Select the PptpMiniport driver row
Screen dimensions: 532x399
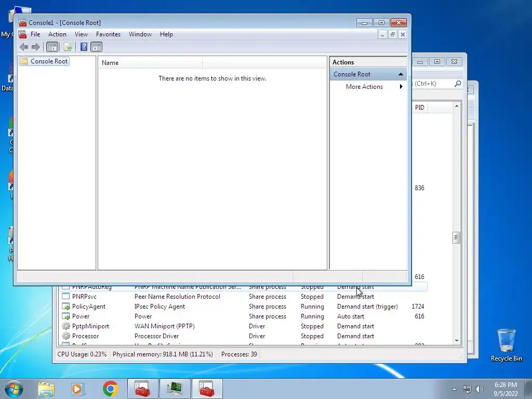click(x=243, y=326)
